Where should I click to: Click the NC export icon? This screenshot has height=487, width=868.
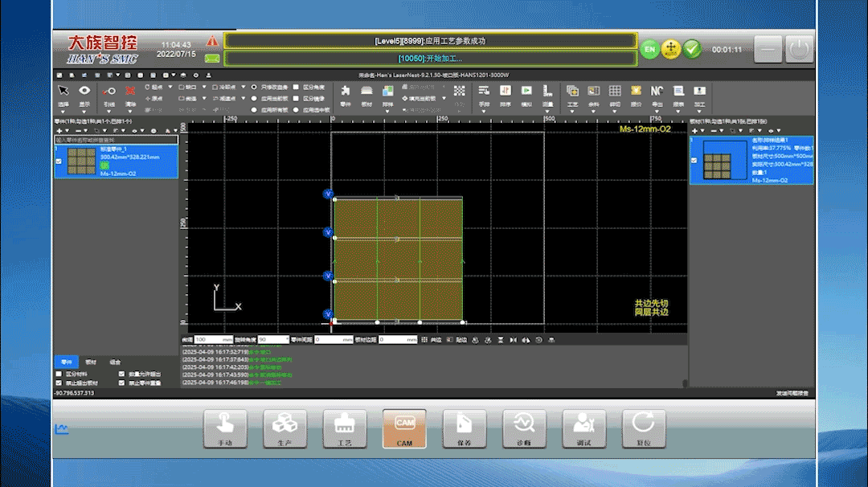(657, 91)
